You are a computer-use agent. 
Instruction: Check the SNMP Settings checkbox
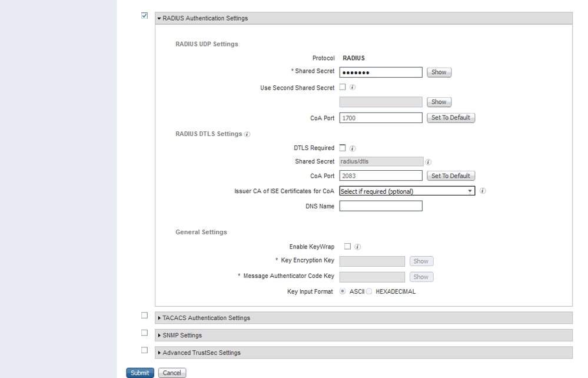[144, 333]
